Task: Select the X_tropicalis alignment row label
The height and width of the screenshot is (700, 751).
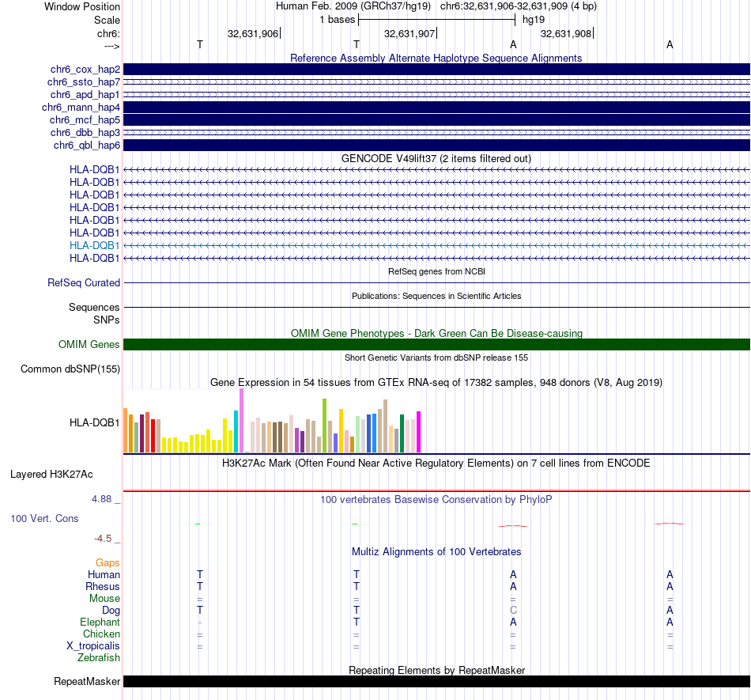Action: (93, 646)
